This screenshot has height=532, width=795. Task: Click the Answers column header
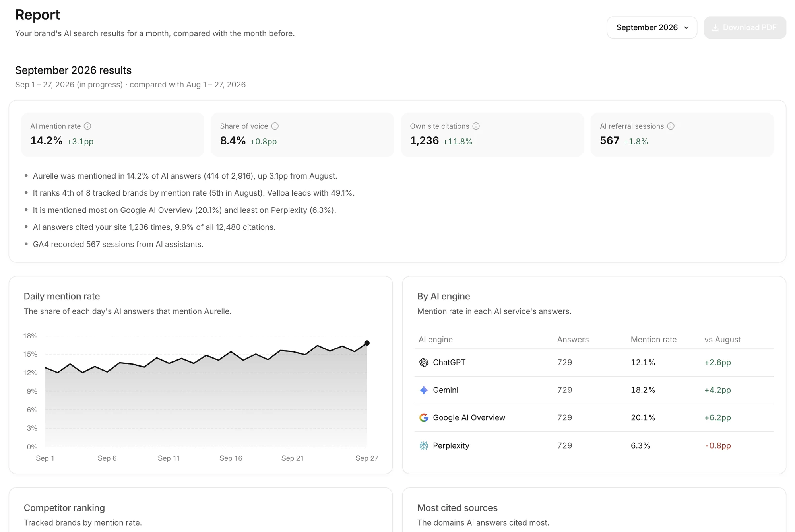tap(573, 339)
